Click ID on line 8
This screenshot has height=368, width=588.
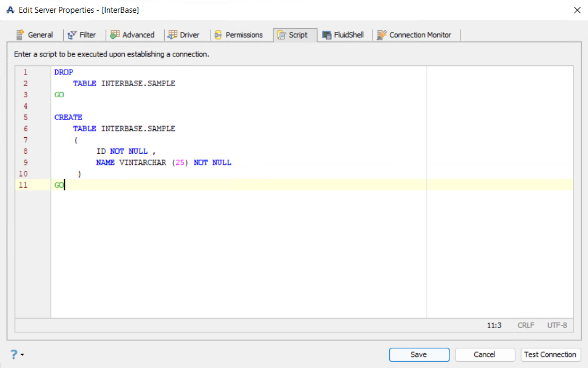(101, 151)
